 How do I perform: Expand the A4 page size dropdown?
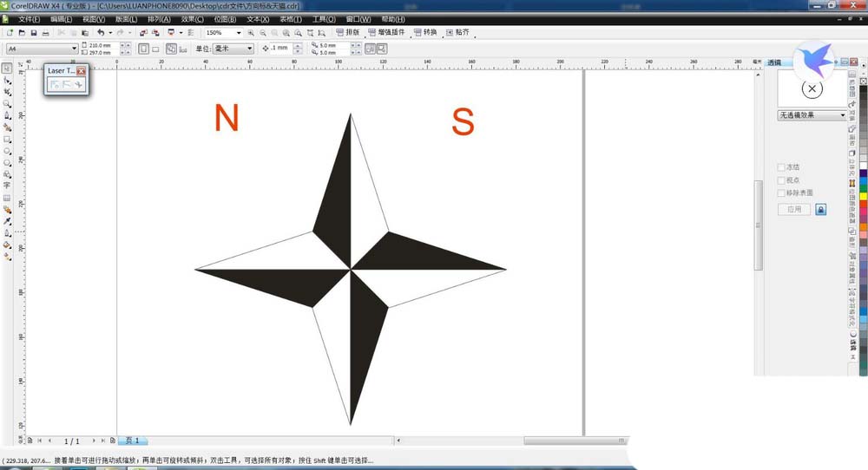coord(74,49)
